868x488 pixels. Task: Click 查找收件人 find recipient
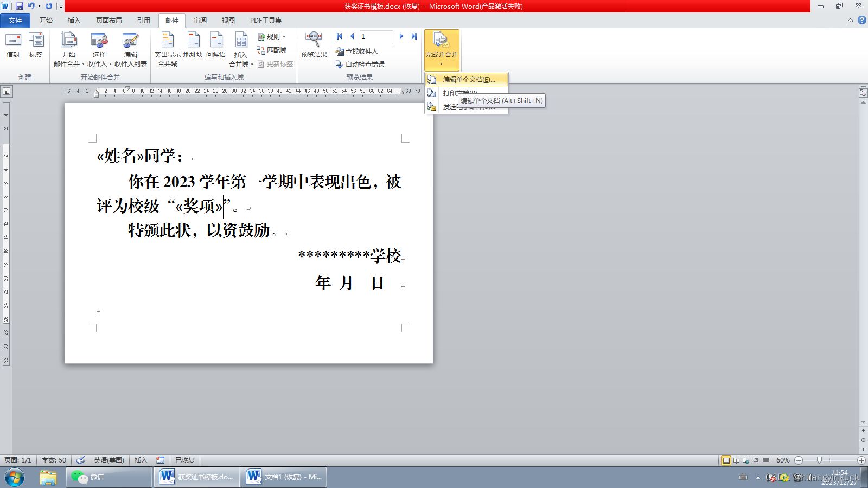357,52
